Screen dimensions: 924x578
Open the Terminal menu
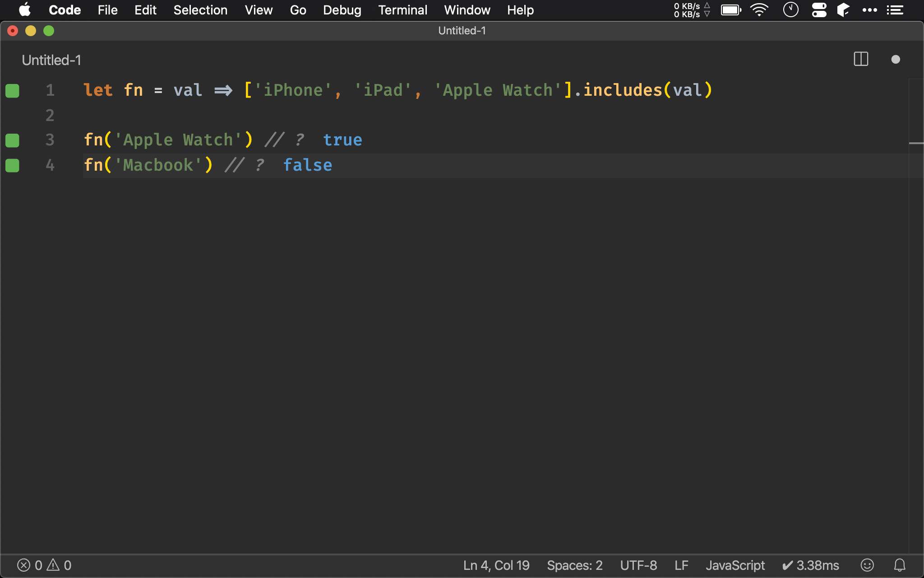point(402,10)
